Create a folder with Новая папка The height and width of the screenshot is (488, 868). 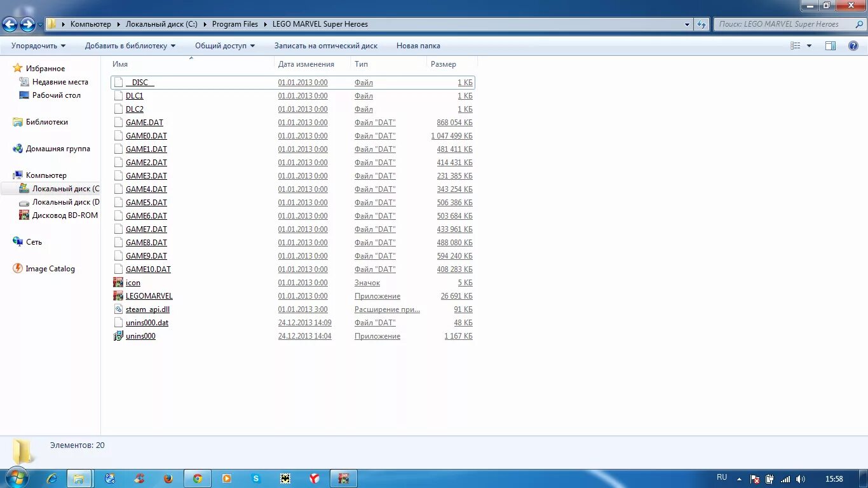418,46
